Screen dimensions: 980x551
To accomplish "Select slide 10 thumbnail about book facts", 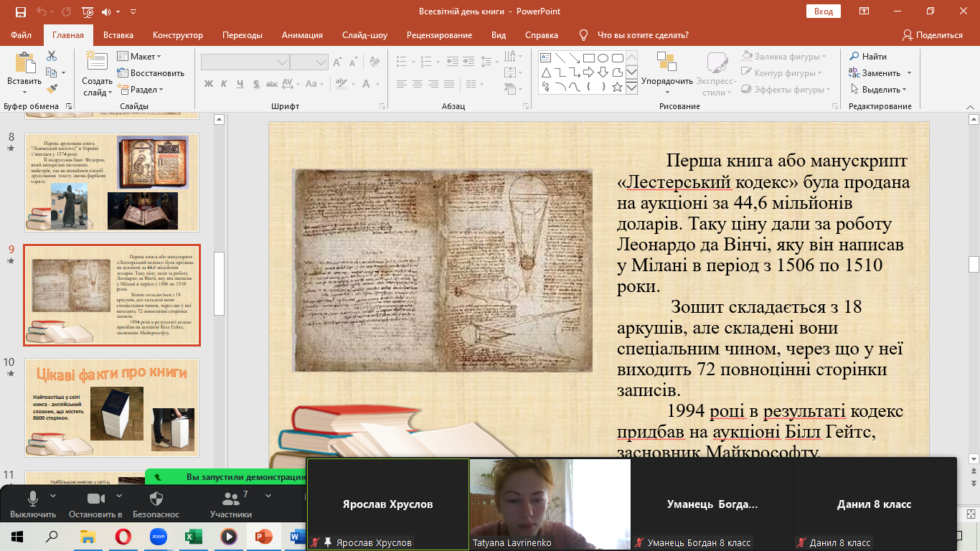I will [x=112, y=408].
